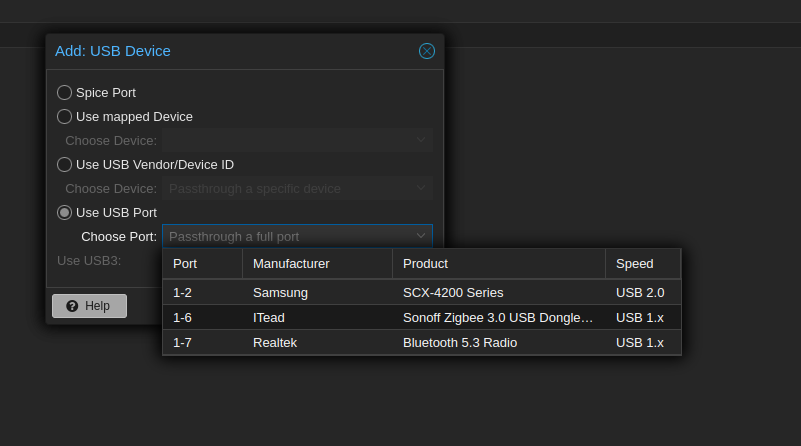Select Use USB Vendor/Device ID radio
The height and width of the screenshot is (446, 801).
pyautogui.click(x=65, y=164)
